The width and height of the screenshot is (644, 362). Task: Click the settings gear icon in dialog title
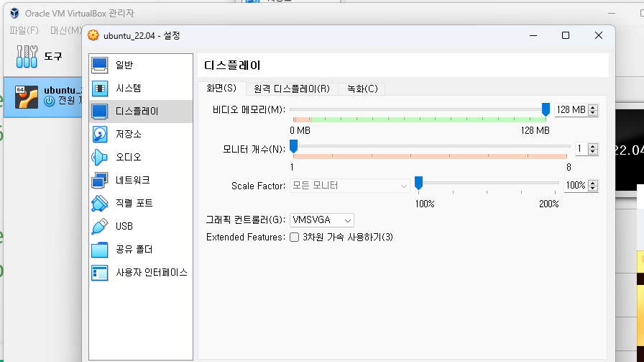[93, 35]
